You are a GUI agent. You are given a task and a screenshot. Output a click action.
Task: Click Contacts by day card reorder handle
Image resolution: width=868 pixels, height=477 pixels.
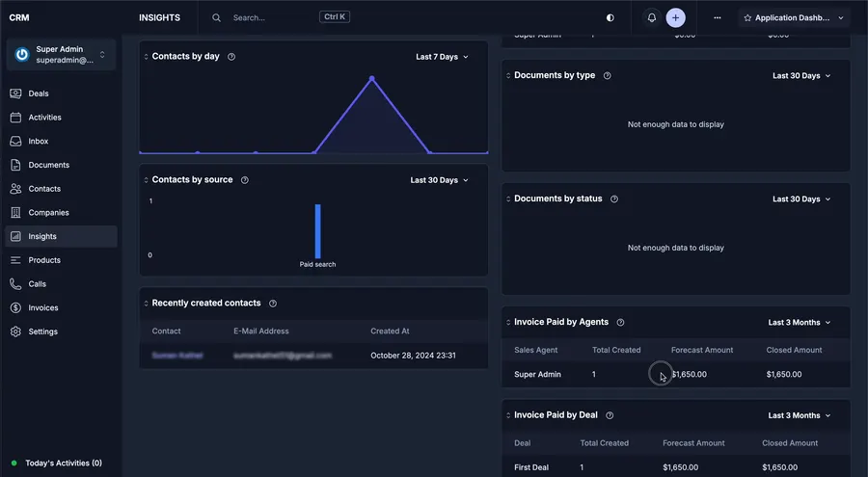pos(147,57)
